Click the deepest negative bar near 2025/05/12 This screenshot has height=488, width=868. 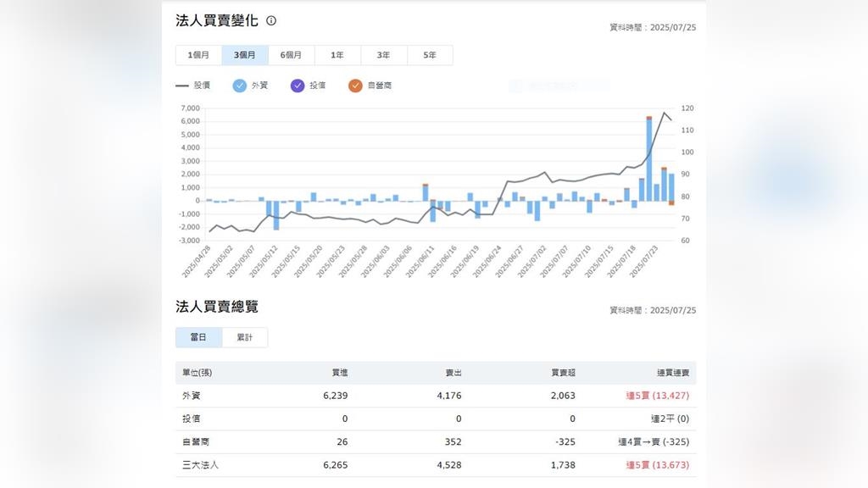[276, 216]
